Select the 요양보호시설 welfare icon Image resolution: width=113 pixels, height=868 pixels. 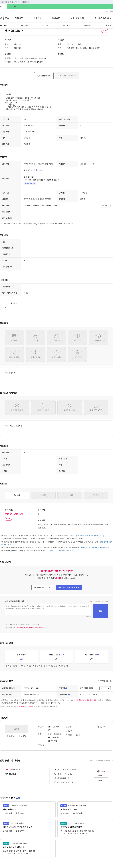(56, 354)
